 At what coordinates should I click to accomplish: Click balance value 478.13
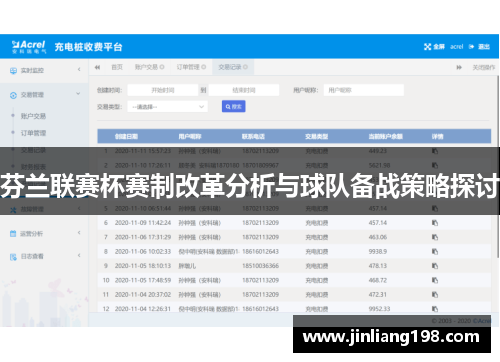[x=378, y=266]
